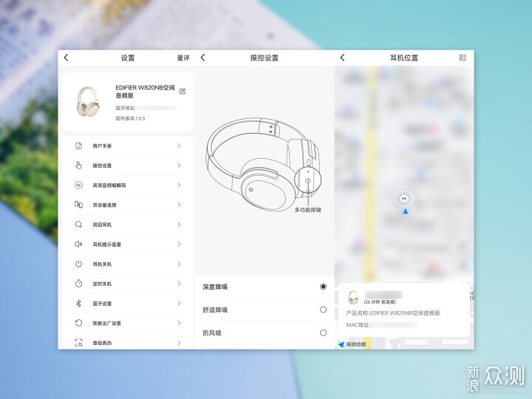Go back from the 操控设置 screen
This screenshot has height=399, width=532.
tap(203, 58)
